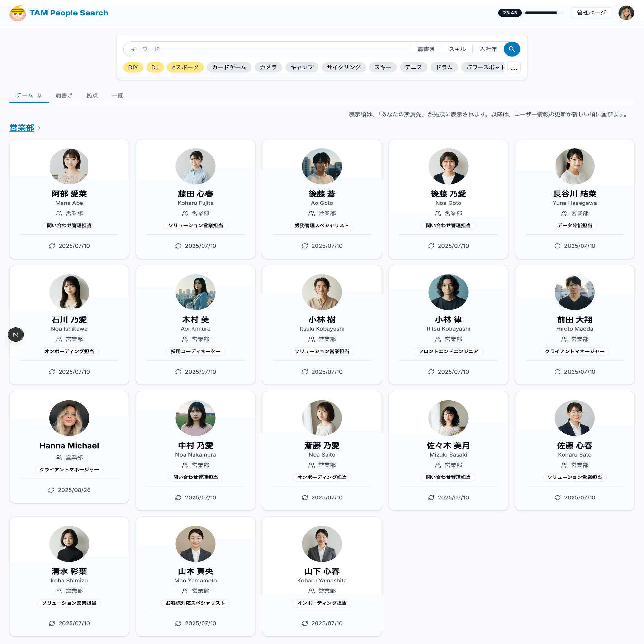The height and width of the screenshot is (644, 644).
Task: Open the 営業部 team heading link
Action: pyautogui.click(x=22, y=128)
